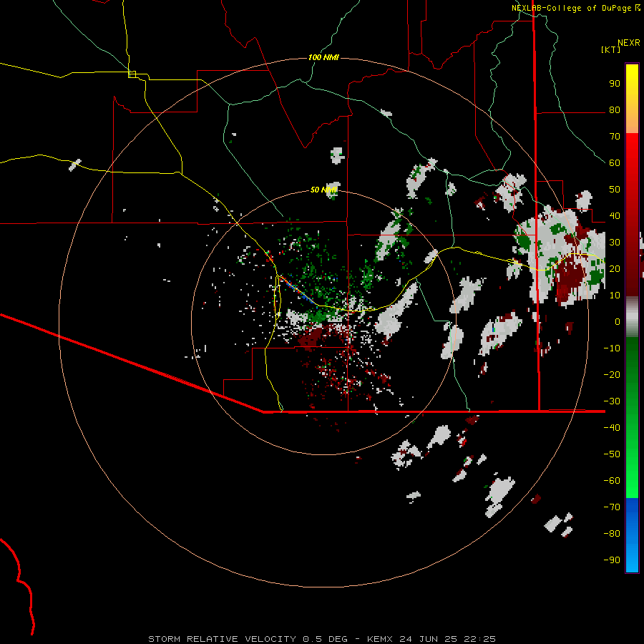Viewport: 644px width, 644px height.
Task: Click the -80 value on the velocity scale
Action: tap(612, 534)
